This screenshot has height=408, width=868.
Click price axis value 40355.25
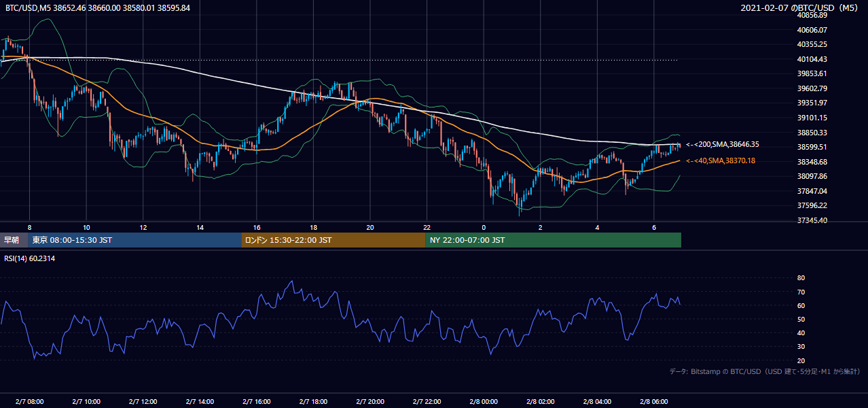pos(812,44)
